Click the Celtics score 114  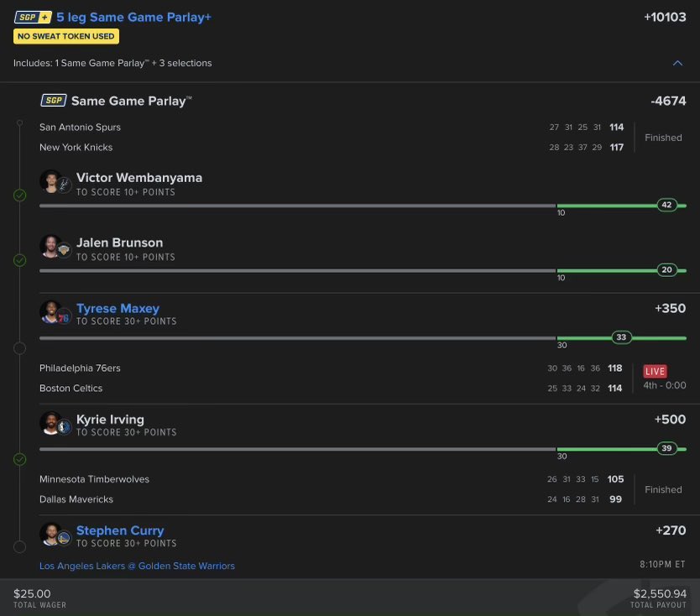point(614,389)
